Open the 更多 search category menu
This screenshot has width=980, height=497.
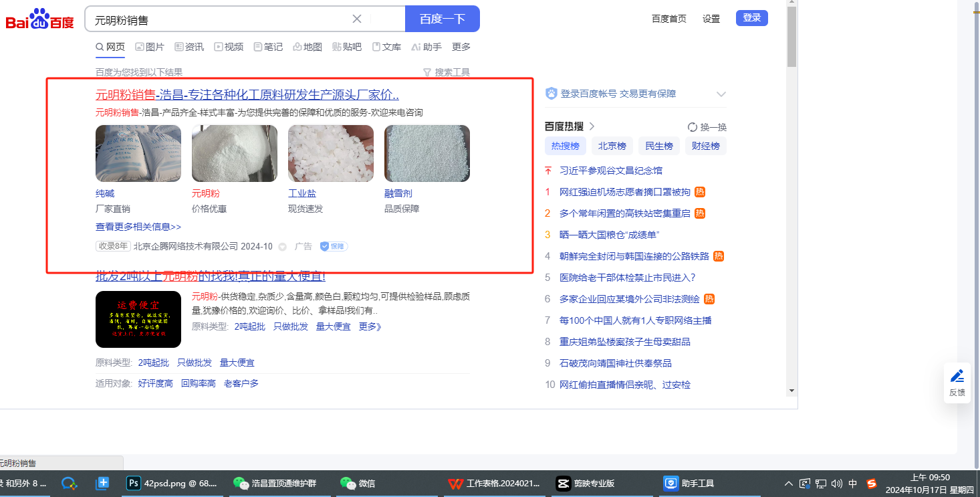pos(461,47)
